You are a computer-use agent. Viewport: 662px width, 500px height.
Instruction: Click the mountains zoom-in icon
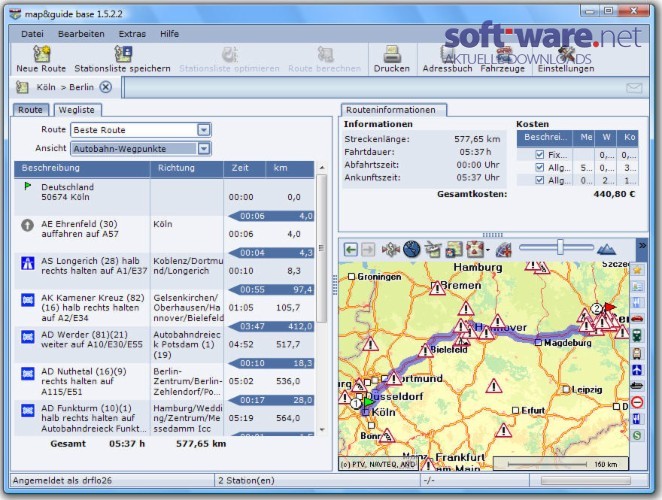click(606, 249)
